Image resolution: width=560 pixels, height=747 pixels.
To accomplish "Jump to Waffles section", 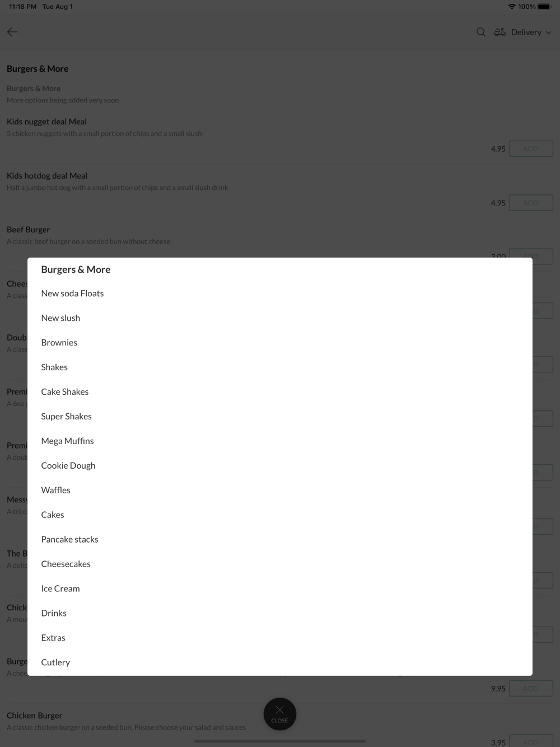I will click(x=55, y=491).
